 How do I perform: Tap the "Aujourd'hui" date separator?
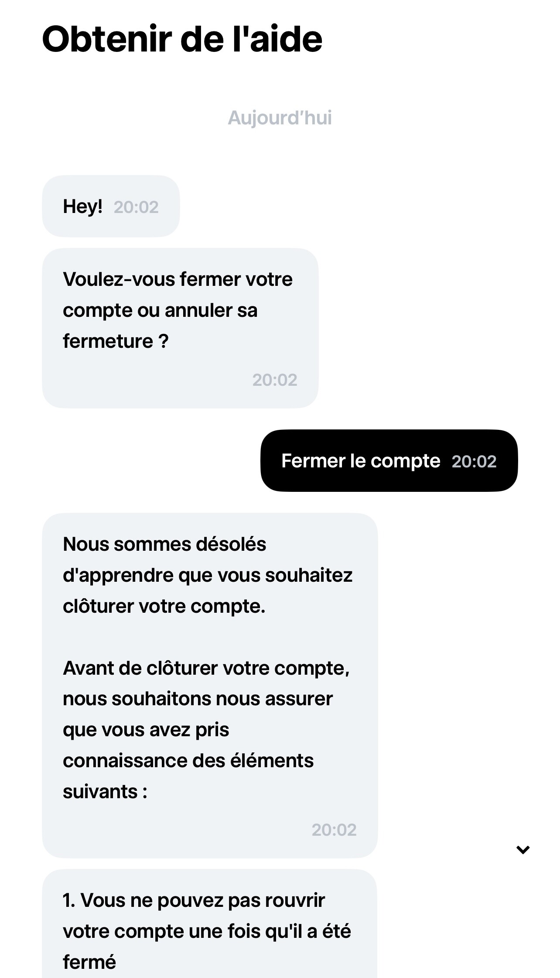click(x=280, y=118)
